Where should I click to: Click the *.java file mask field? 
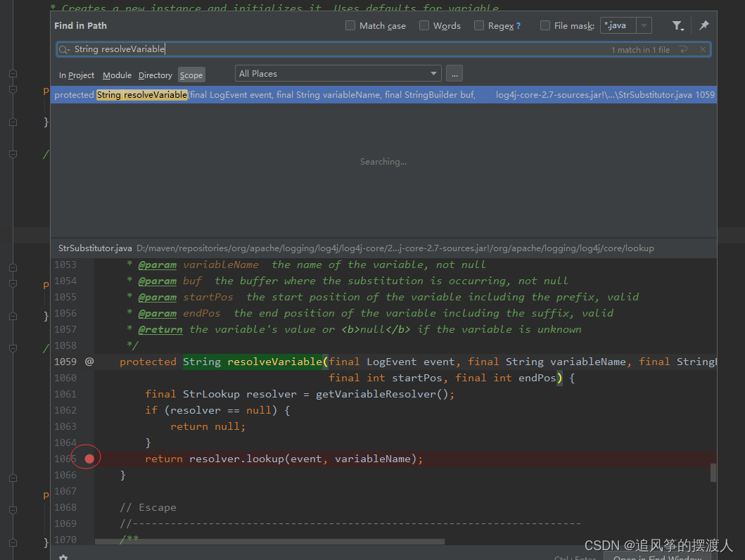[618, 25]
